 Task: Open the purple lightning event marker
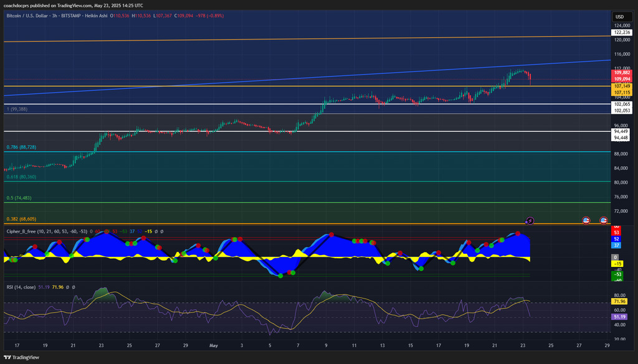coord(530,220)
